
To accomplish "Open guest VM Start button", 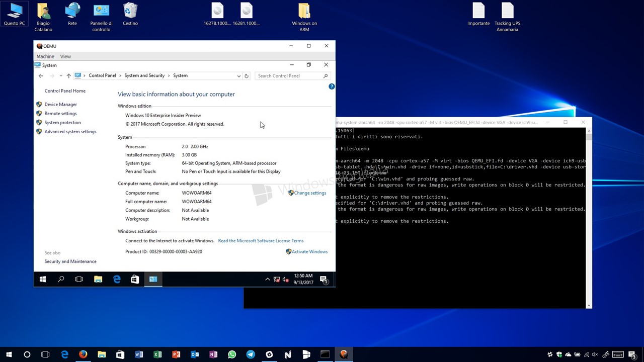I will pos(43,280).
